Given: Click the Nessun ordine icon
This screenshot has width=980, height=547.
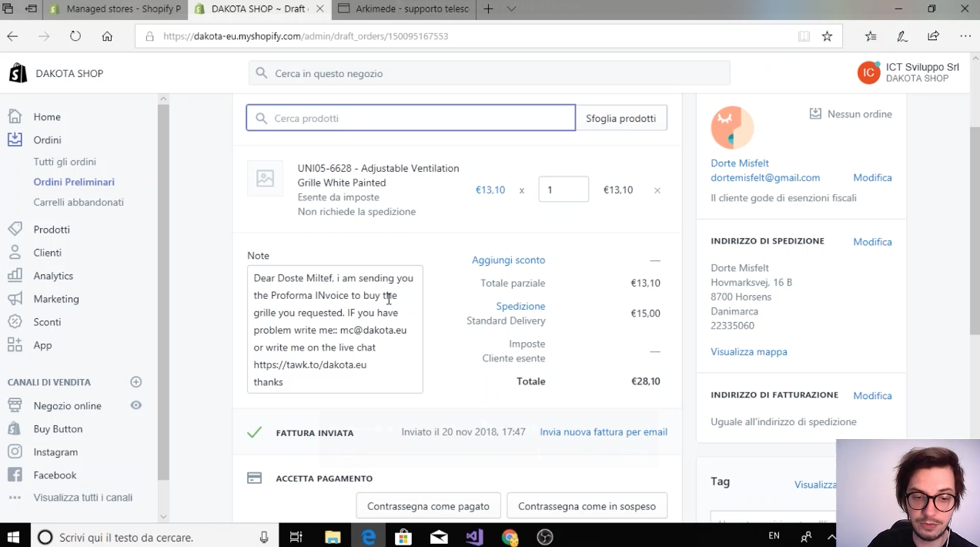Looking at the screenshot, I should [x=815, y=114].
